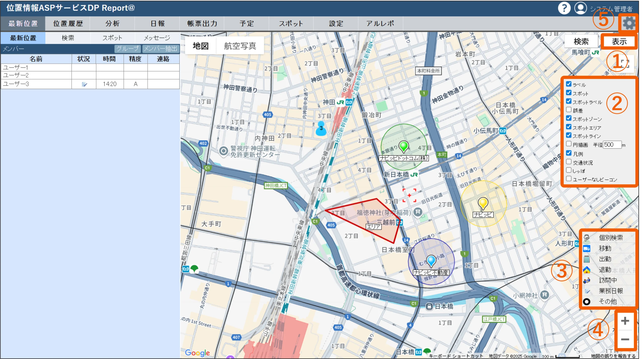Switch to the 検索 sub-tab
Image resolution: width=644 pixels, height=359 pixels.
pyautogui.click(x=68, y=38)
